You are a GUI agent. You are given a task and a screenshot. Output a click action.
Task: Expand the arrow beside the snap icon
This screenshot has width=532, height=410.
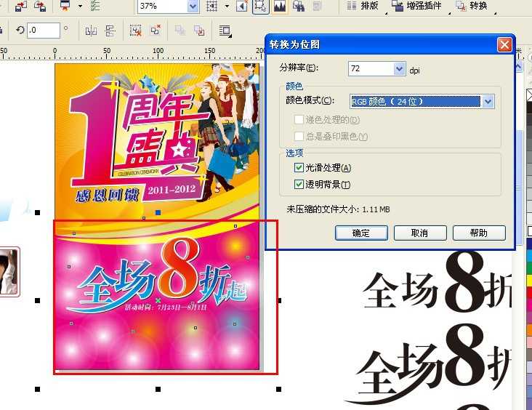[x=227, y=6]
